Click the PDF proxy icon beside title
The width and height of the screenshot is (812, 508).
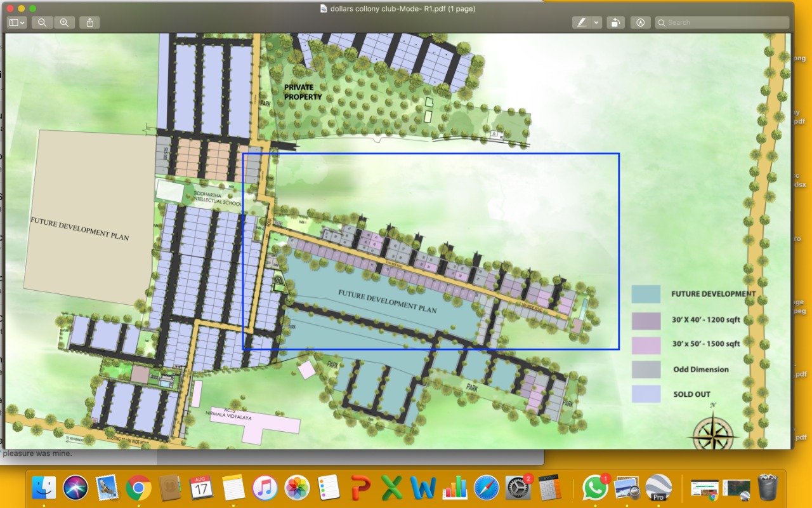coord(324,9)
